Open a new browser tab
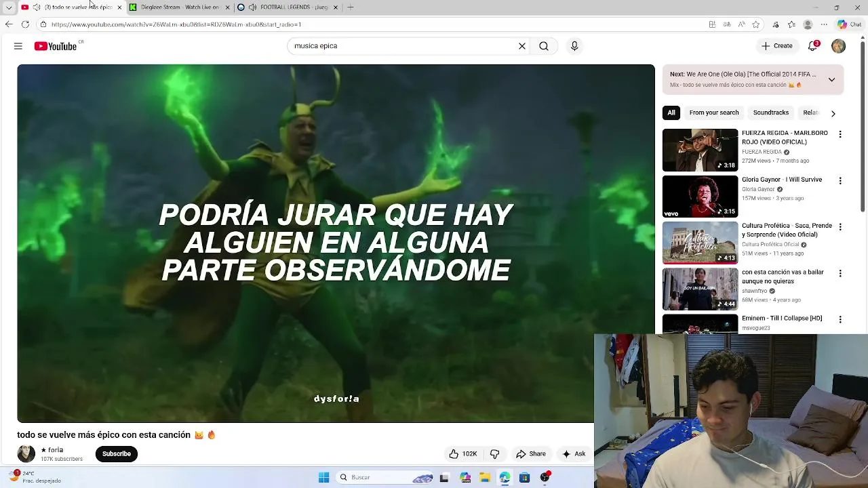Screen dimensions: 868x488 click(351, 7)
